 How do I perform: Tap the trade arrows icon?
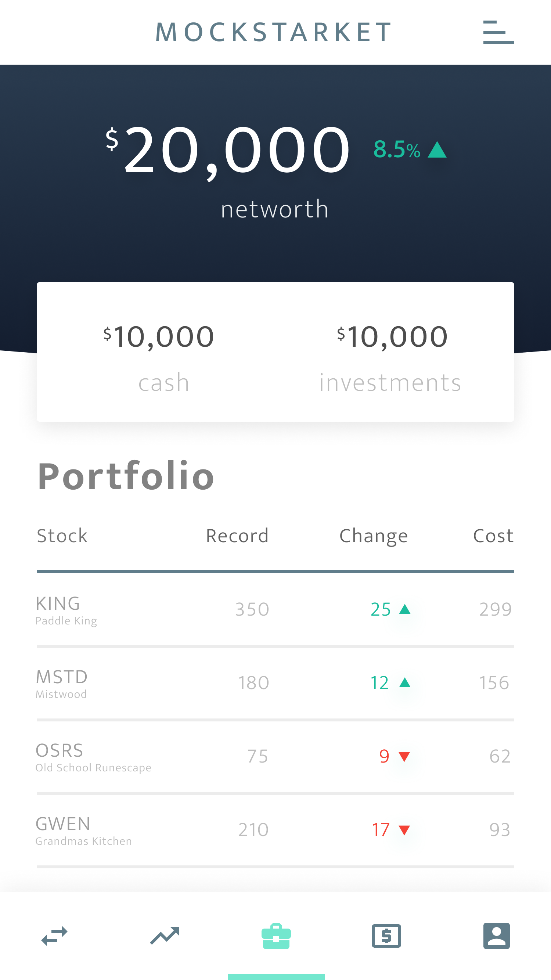(54, 936)
